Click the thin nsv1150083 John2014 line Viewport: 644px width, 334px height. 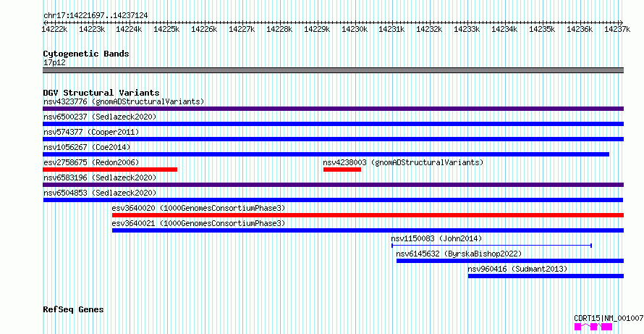(x=491, y=246)
